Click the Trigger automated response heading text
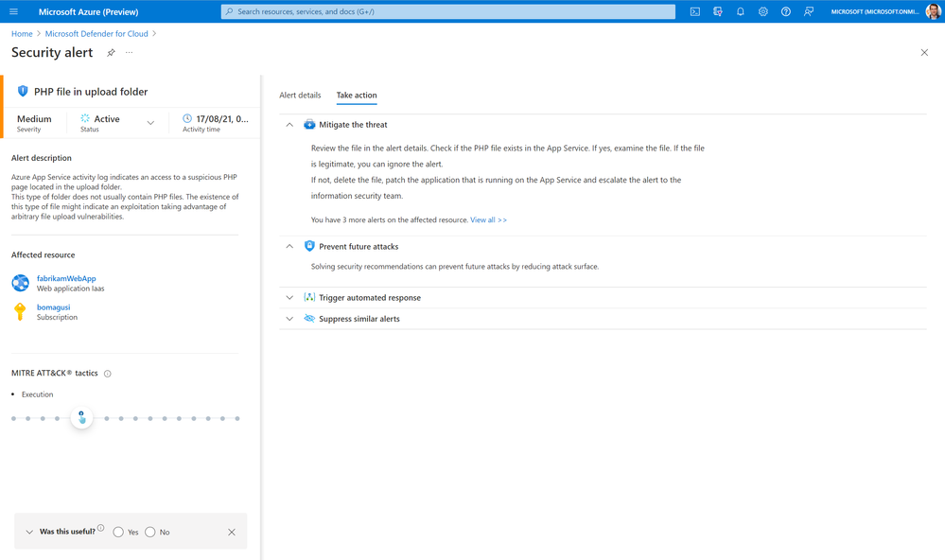945x560 pixels. 370,298
